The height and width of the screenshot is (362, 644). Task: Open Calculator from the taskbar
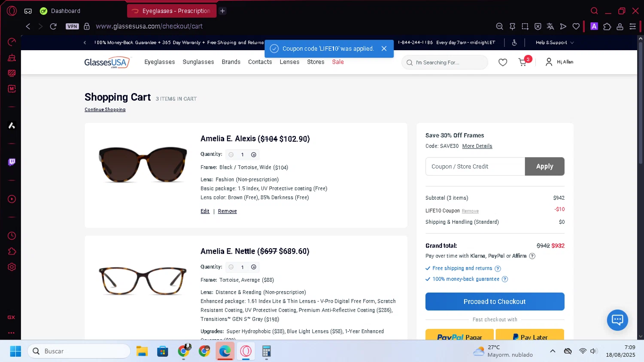point(266,351)
